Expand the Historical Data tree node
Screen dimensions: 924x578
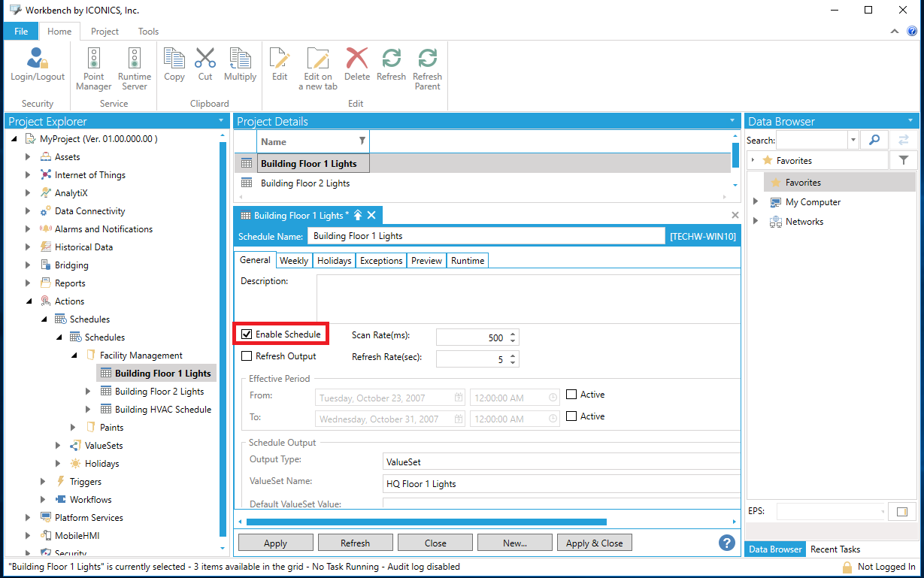click(28, 247)
